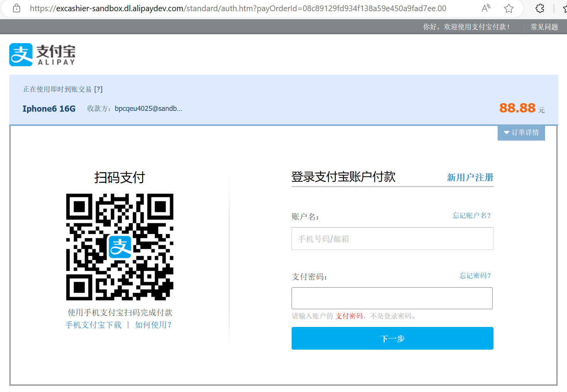567x392 pixels.
Task: Click the Iphone6 16G product name
Action: pyautogui.click(x=49, y=109)
